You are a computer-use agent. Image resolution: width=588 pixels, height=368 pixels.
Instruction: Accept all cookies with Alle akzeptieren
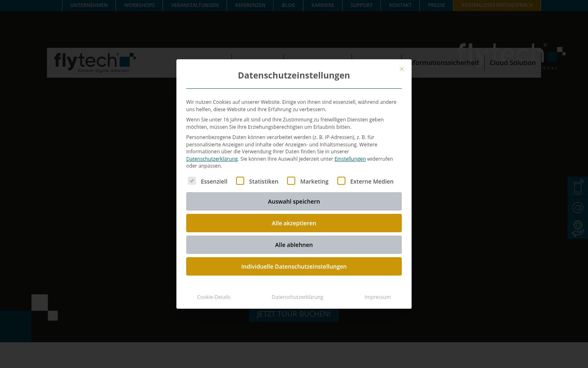point(294,223)
